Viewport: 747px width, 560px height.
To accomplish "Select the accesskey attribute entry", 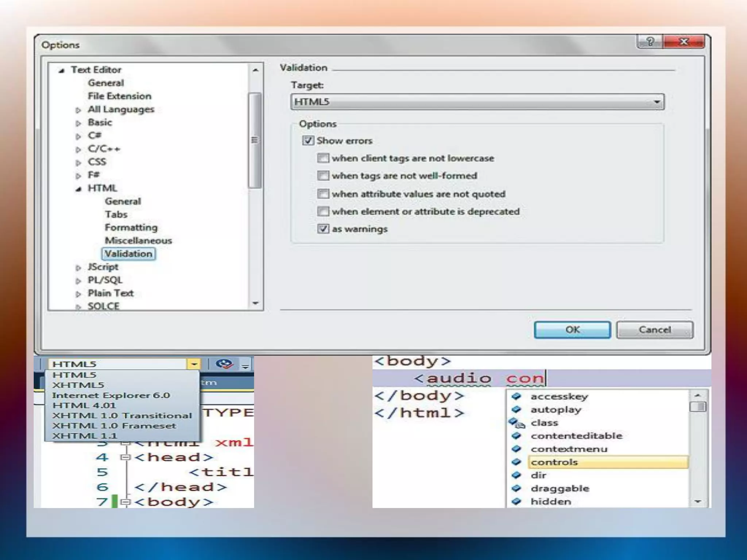I will (559, 396).
